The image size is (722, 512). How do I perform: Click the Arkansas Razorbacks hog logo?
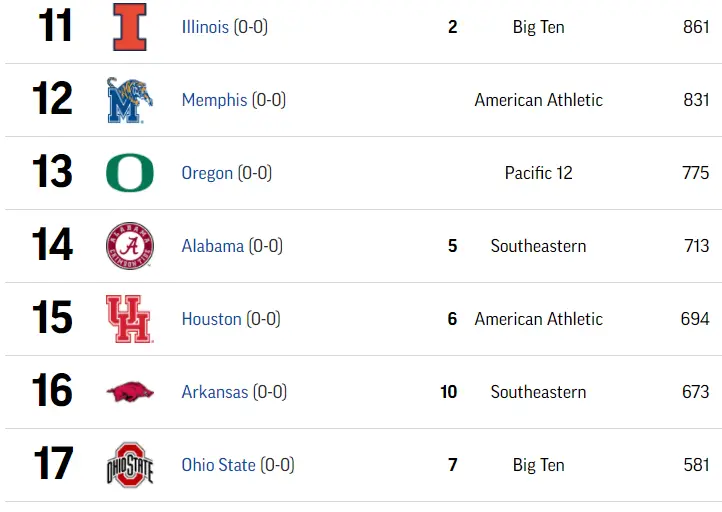click(130, 392)
